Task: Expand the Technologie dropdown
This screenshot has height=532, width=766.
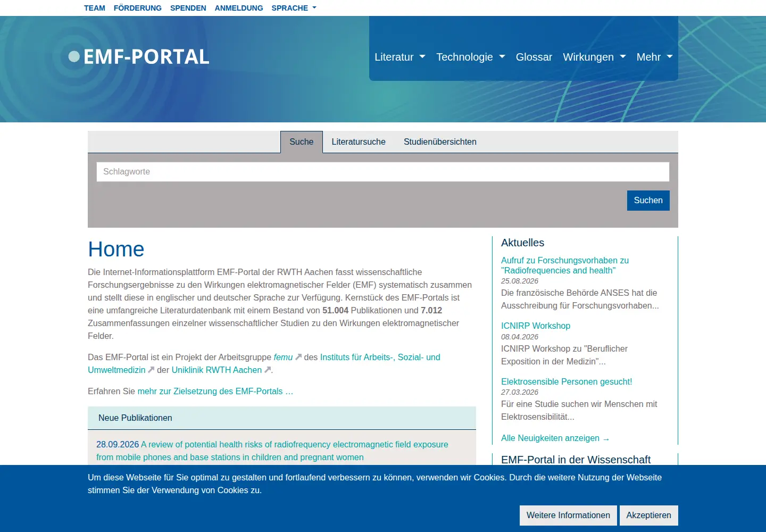Action: point(471,57)
